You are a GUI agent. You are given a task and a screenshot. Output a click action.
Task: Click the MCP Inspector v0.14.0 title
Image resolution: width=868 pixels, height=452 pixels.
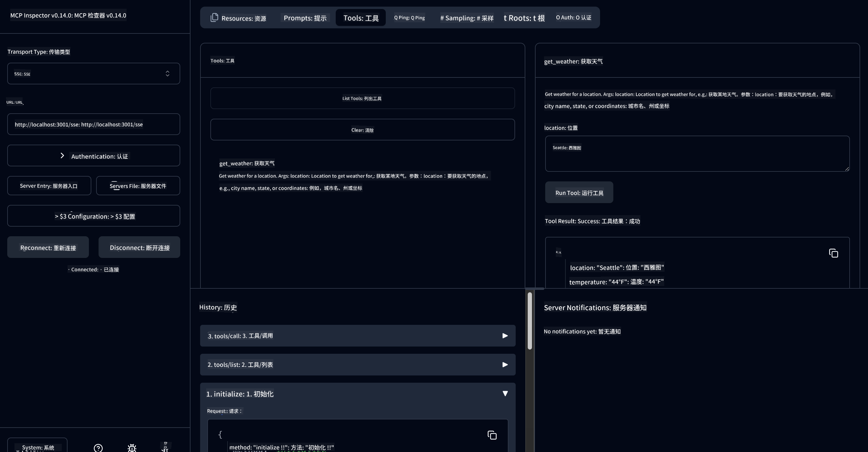point(68,15)
